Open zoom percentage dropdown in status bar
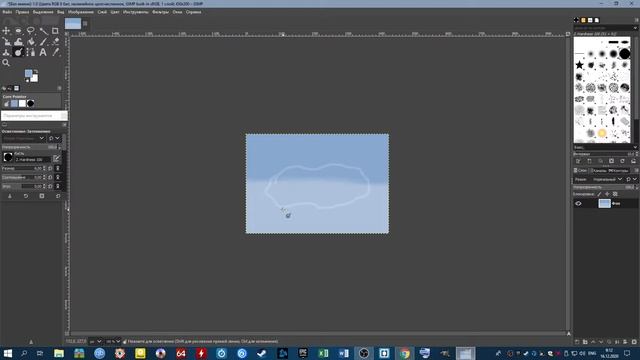The image size is (640, 360). (113, 341)
